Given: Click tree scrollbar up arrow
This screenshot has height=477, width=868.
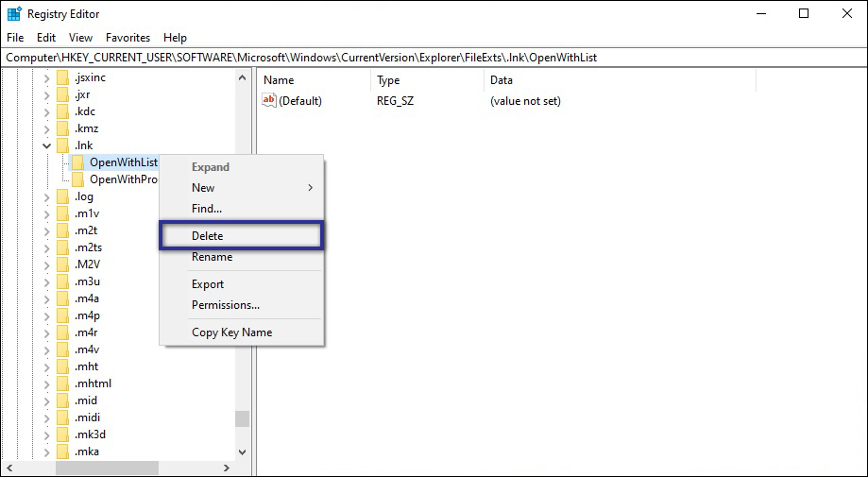Looking at the screenshot, I should 242,78.
